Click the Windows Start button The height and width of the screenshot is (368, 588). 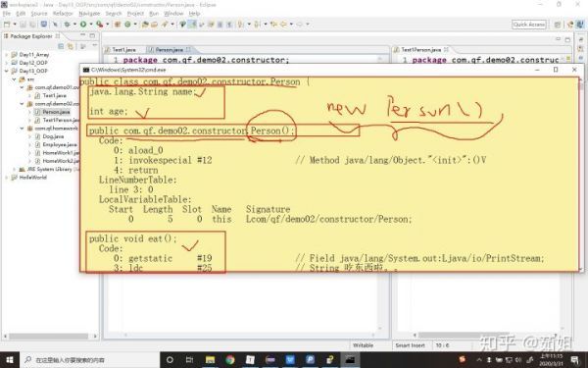point(10,360)
